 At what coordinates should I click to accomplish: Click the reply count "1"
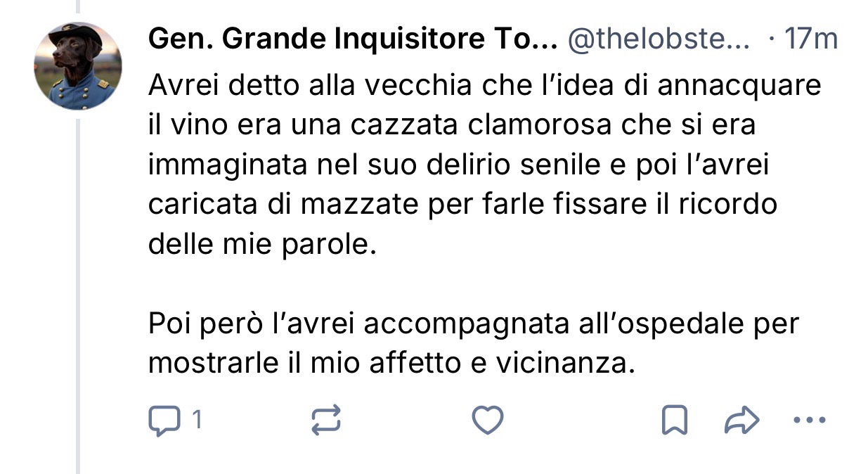[197, 421]
